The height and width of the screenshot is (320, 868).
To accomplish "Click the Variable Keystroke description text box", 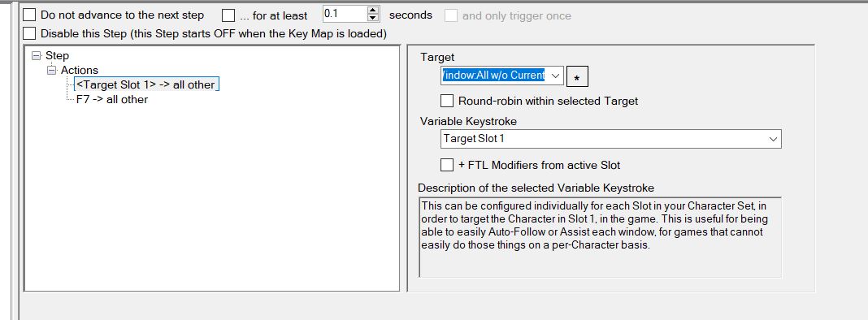I will (600, 237).
